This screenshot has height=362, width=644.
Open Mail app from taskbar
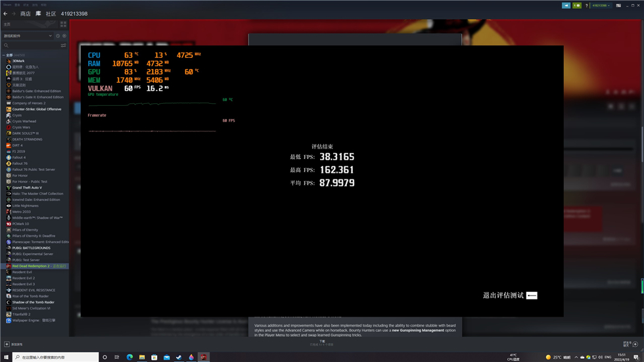click(166, 357)
